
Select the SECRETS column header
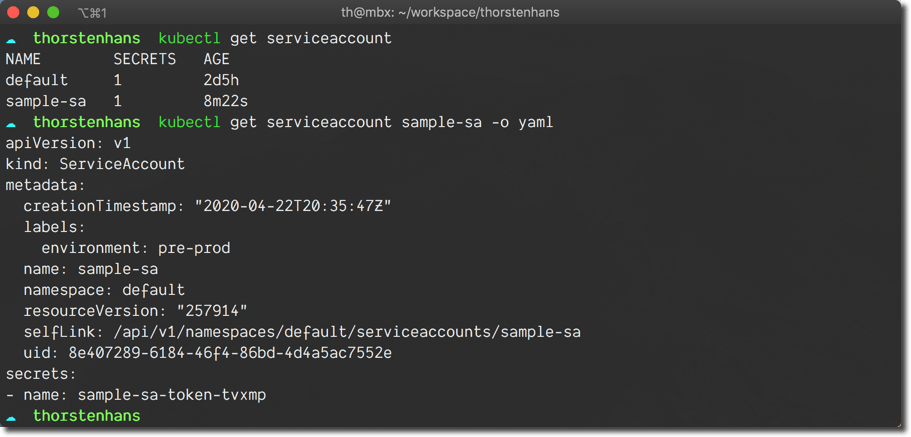click(x=145, y=59)
